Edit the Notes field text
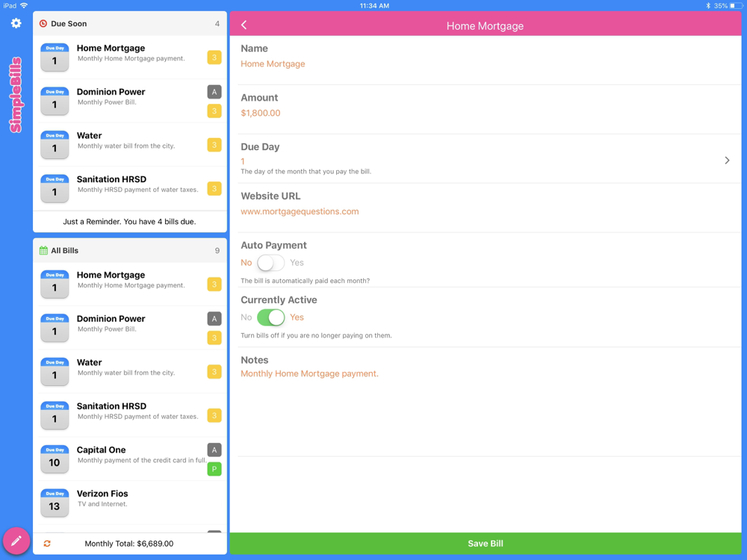 (x=309, y=374)
